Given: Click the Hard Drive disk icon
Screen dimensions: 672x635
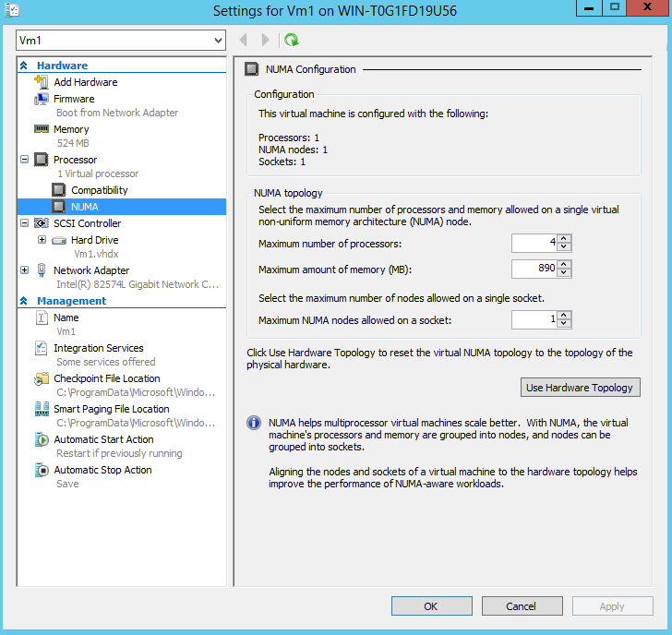Looking at the screenshot, I should pyautogui.click(x=59, y=240).
